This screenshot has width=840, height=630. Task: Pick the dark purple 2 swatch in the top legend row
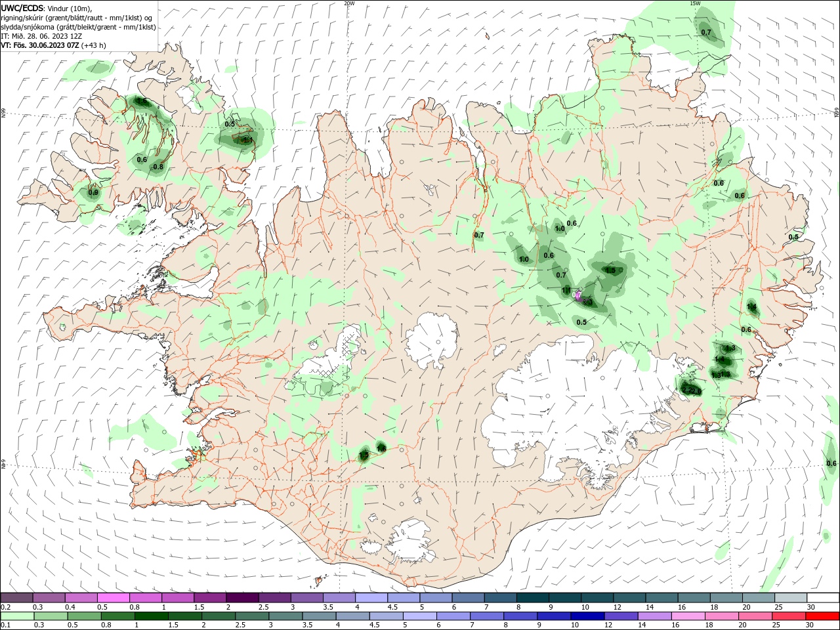pyautogui.click(x=242, y=598)
